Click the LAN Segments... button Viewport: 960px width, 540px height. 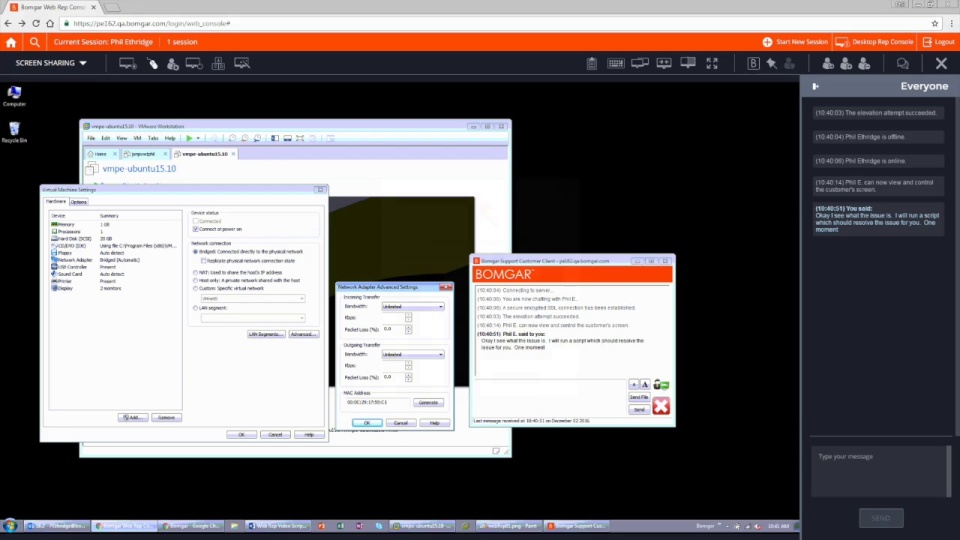point(266,334)
